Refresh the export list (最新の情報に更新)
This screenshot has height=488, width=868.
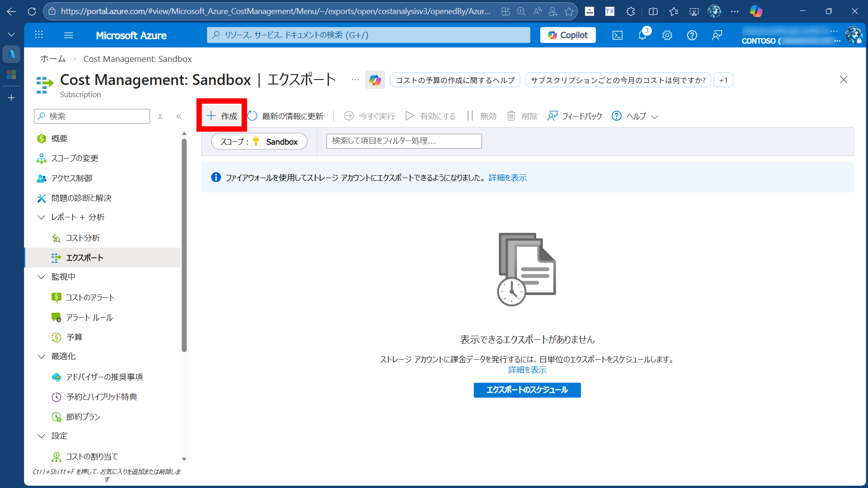(x=286, y=116)
